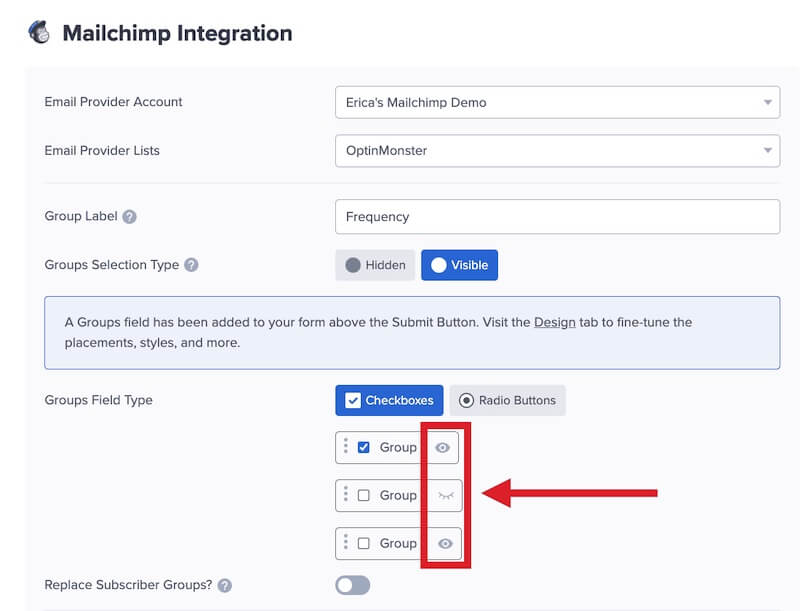
Task: Open the Email Provider Lists dropdown
Action: (556, 151)
